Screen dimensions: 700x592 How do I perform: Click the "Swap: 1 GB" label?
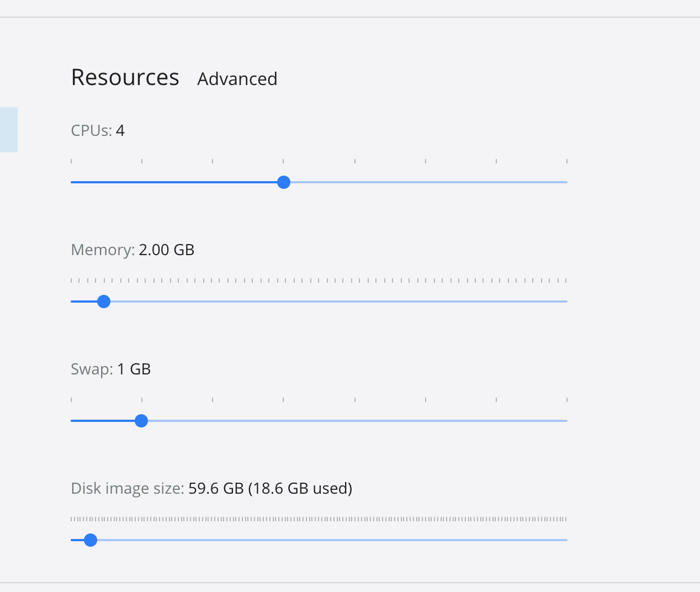110,369
